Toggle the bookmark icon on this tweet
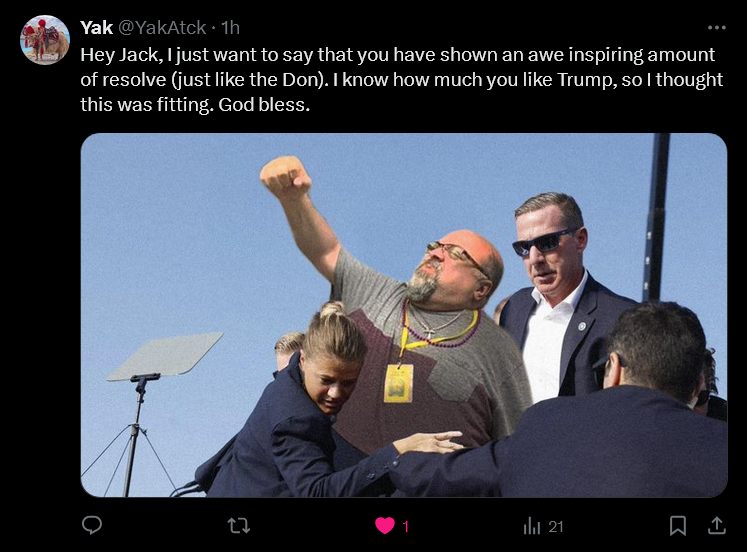Screen dimensions: 747x552 click(677, 525)
